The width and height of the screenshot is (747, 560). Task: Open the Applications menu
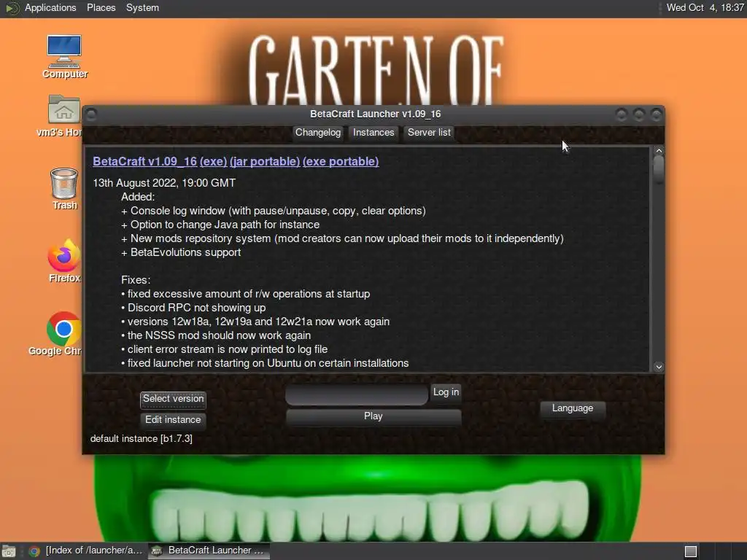50,8
